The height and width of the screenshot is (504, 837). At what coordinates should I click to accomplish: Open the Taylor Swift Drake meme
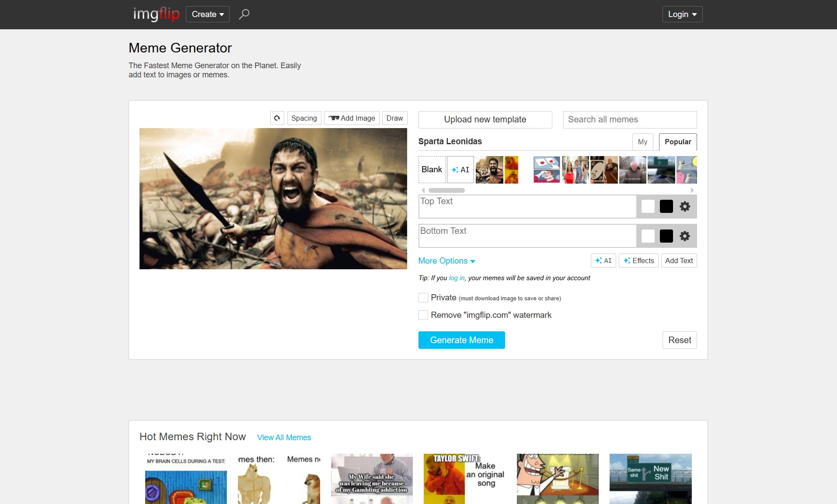[464, 479]
